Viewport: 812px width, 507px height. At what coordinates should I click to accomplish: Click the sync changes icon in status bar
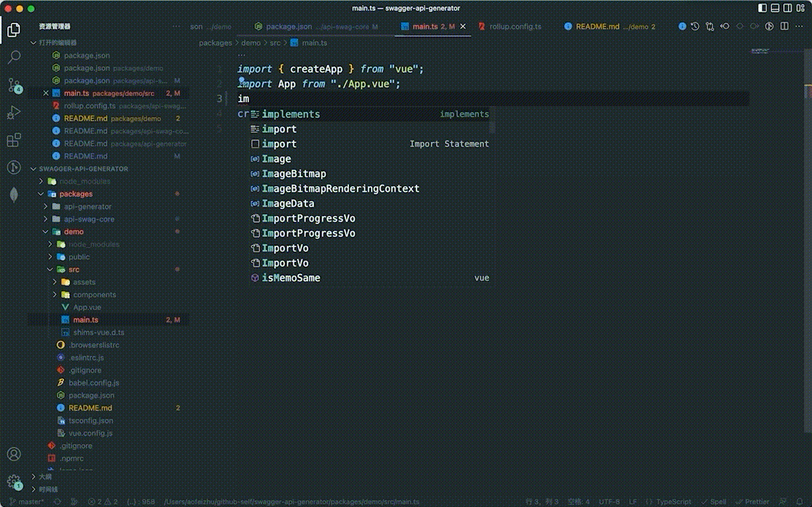(x=58, y=501)
